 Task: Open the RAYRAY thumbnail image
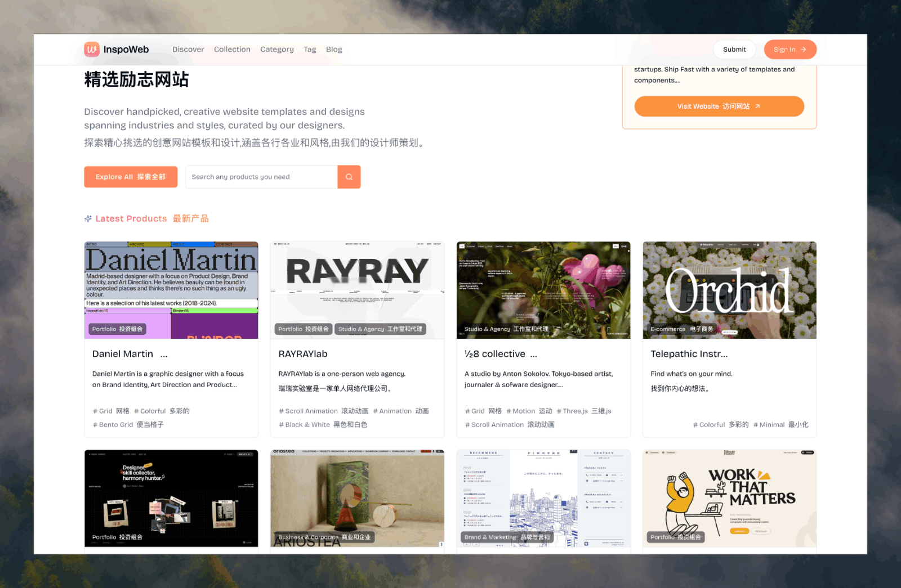(x=357, y=290)
